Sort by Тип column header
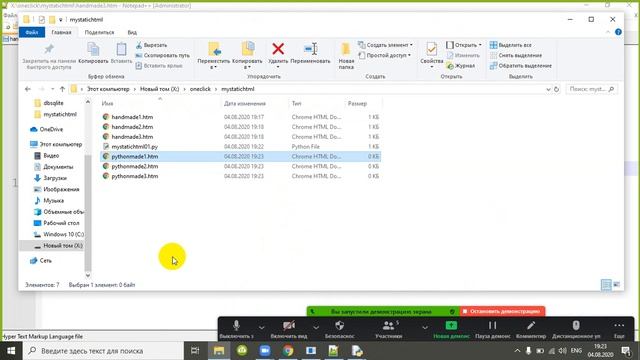Image resolution: width=640 pixels, height=360 pixels. pos(297,104)
